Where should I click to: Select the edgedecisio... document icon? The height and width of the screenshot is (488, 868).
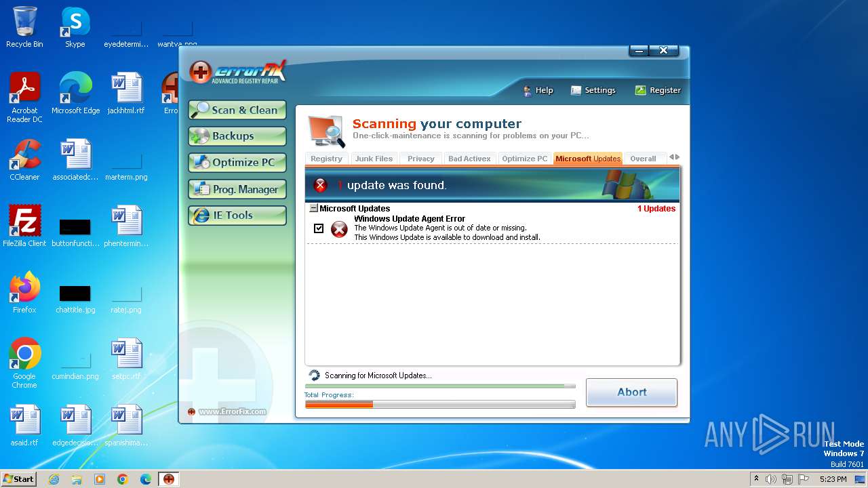click(x=75, y=426)
